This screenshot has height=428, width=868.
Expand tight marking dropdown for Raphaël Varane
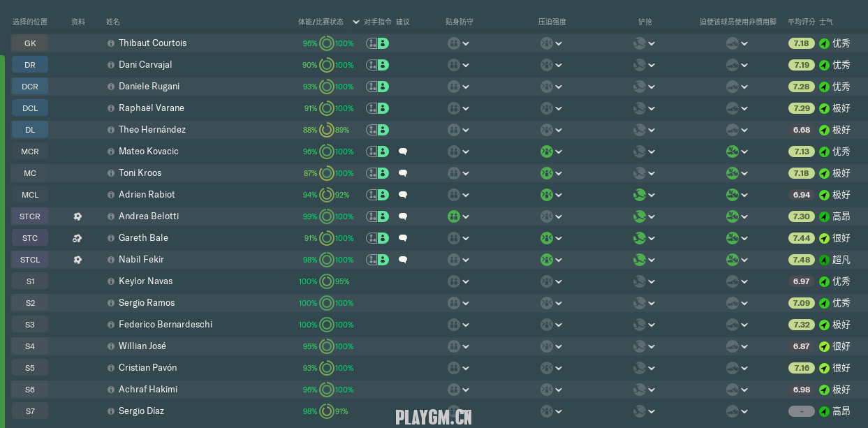tap(466, 108)
